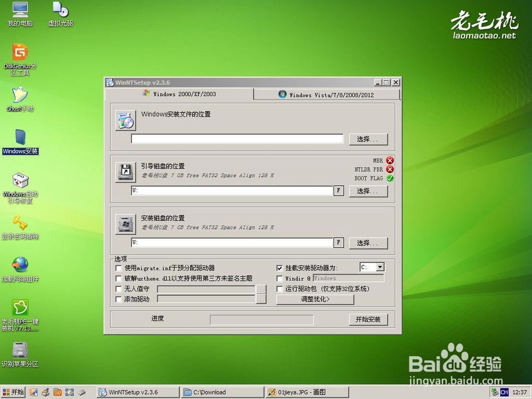Toggle the Windir @ checkbox
The width and height of the screenshot is (532, 399).
pyautogui.click(x=280, y=279)
